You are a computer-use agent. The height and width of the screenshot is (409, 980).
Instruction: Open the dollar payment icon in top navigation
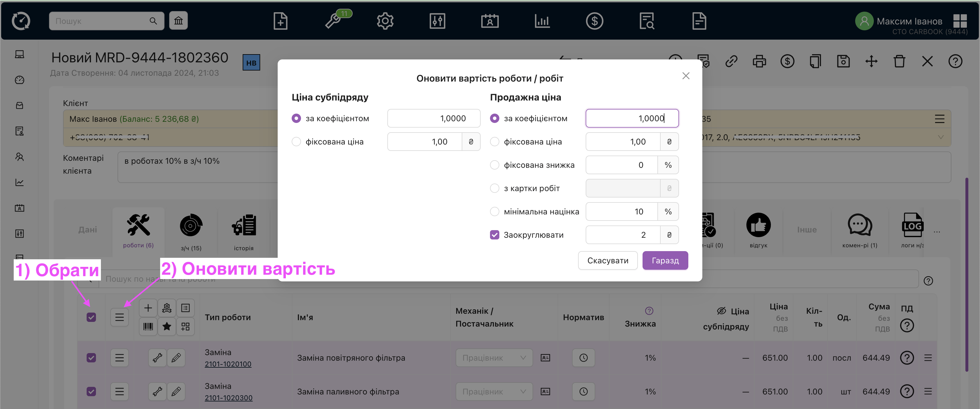click(594, 21)
